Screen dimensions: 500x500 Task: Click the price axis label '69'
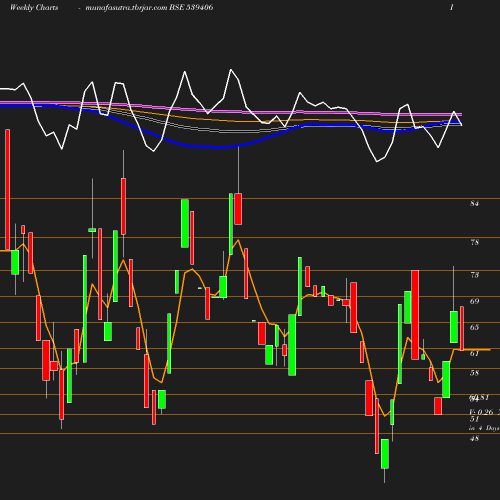474,301
